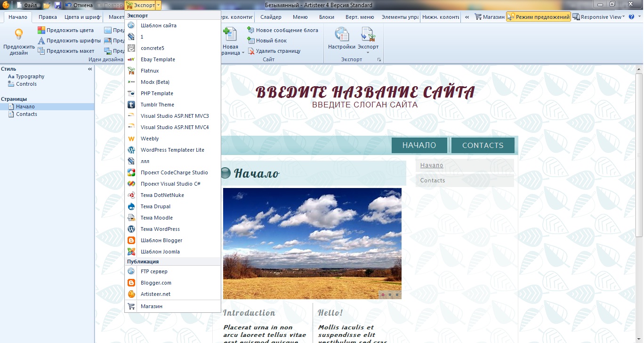
Task: Open the Слайдер ribbon tab
Action: pos(271,17)
